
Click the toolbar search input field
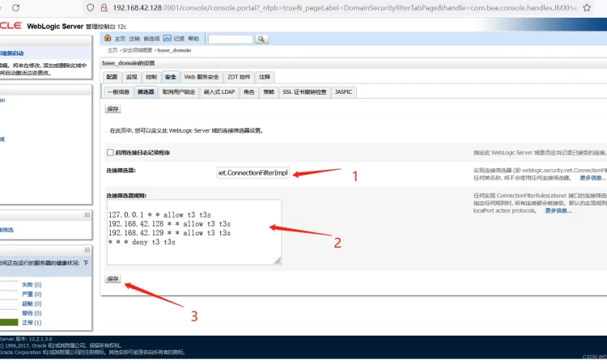tap(231, 39)
